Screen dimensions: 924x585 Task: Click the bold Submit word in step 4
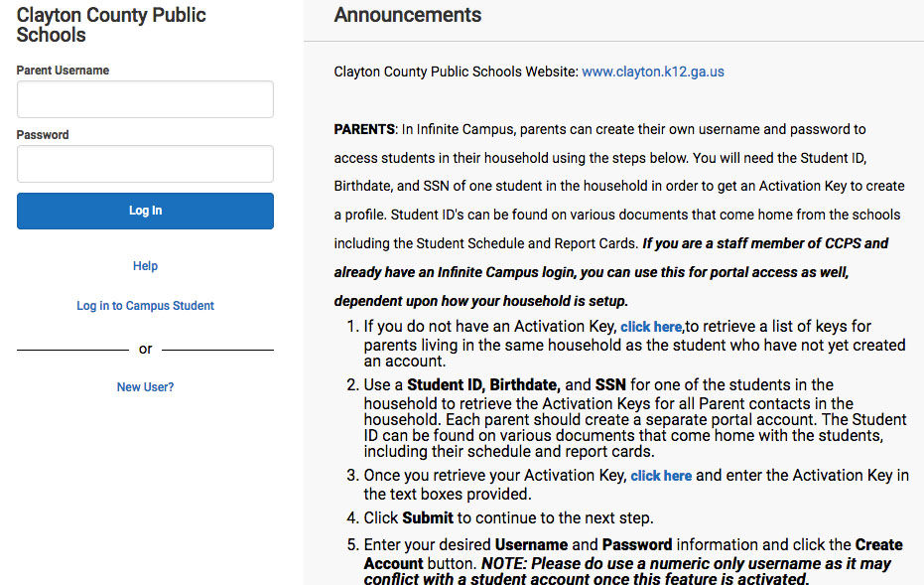pyautogui.click(x=428, y=518)
